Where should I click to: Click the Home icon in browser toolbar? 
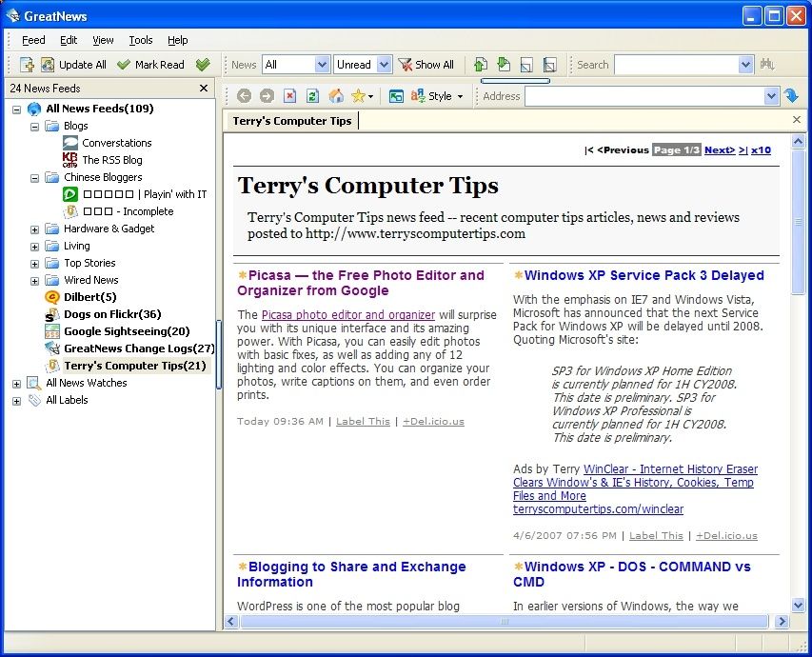pos(336,96)
